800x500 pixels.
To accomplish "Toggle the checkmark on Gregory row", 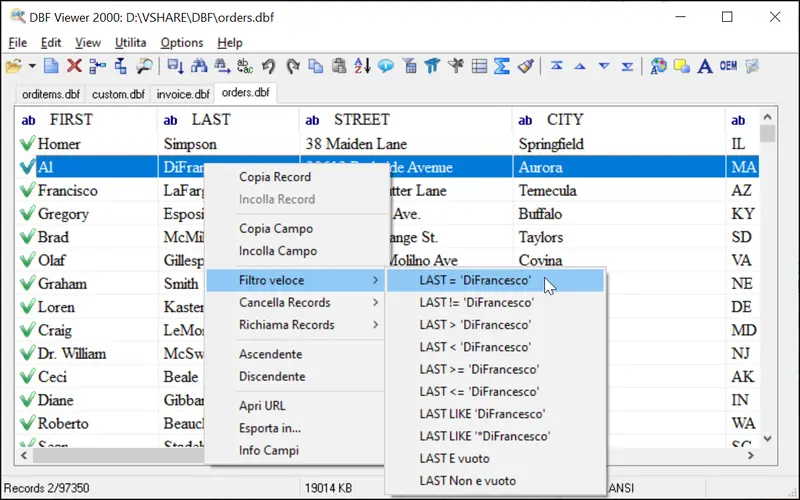I will click(27, 213).
